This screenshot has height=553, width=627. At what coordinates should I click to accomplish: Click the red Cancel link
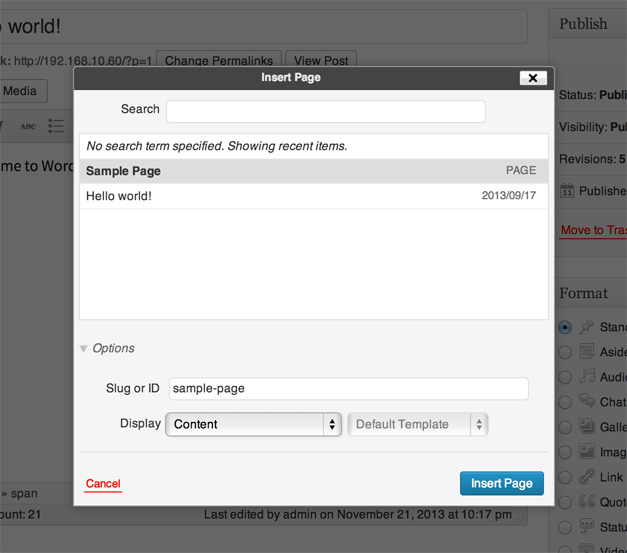pos(103,484)
